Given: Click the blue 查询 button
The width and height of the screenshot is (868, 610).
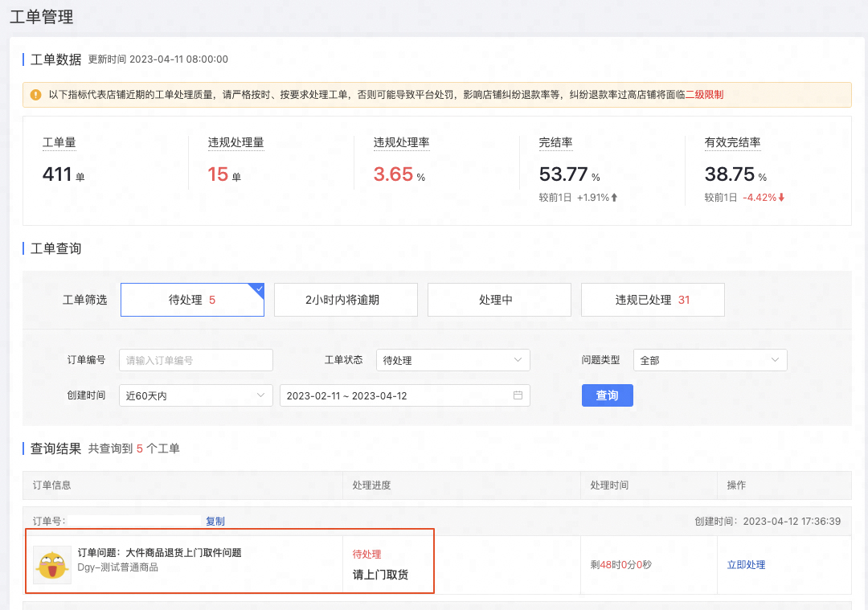Looking at the screenshot, I should [x=607, y=395].
